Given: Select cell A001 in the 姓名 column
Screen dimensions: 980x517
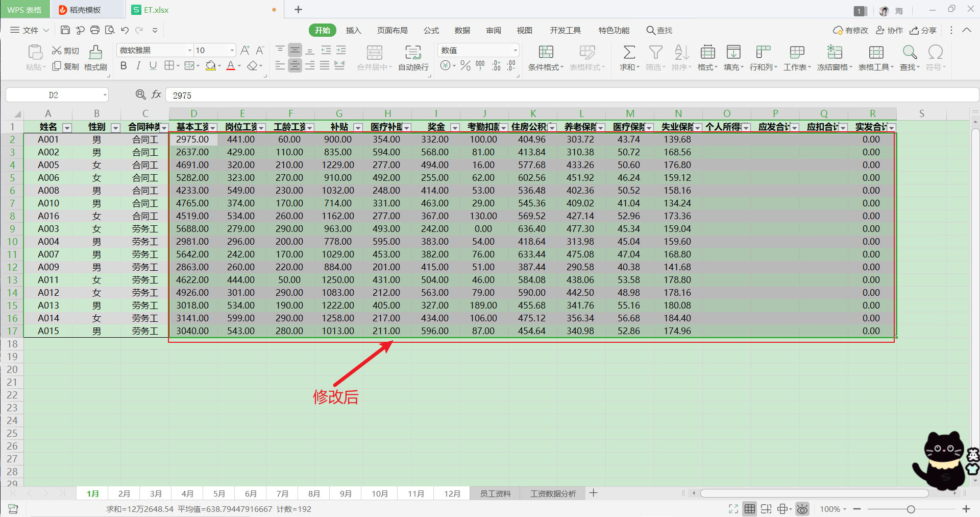Looking at the screenshot, I should click(48, 139).
